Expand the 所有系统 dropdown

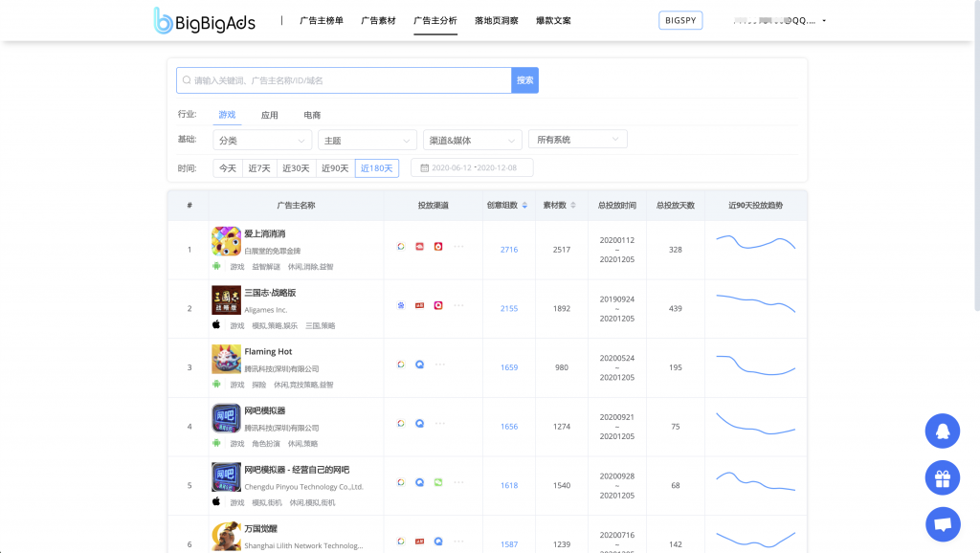pyautogui.click(x=577, y=140)
